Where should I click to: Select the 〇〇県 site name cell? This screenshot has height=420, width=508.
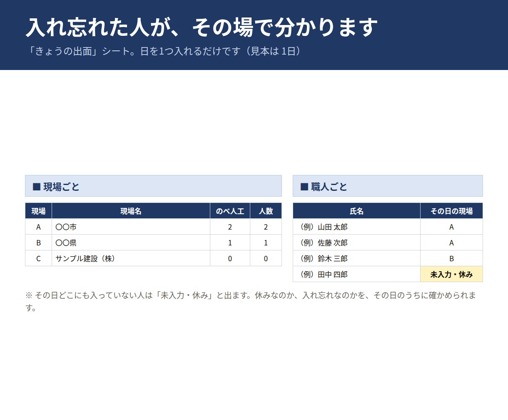pos(131,242)
